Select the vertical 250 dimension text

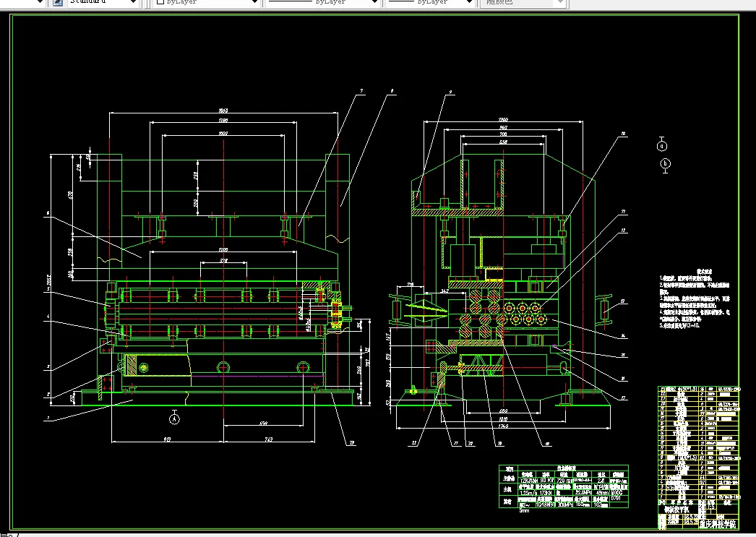click(195, 176)
